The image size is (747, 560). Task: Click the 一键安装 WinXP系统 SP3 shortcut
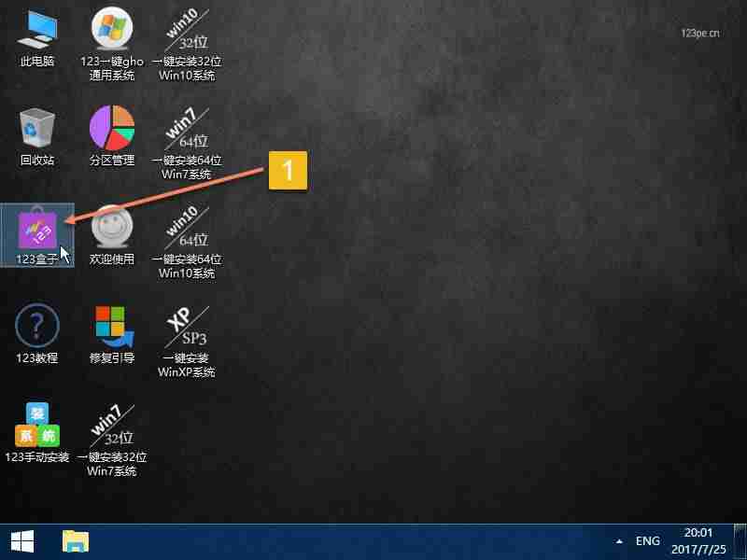[x=187, y=342]
